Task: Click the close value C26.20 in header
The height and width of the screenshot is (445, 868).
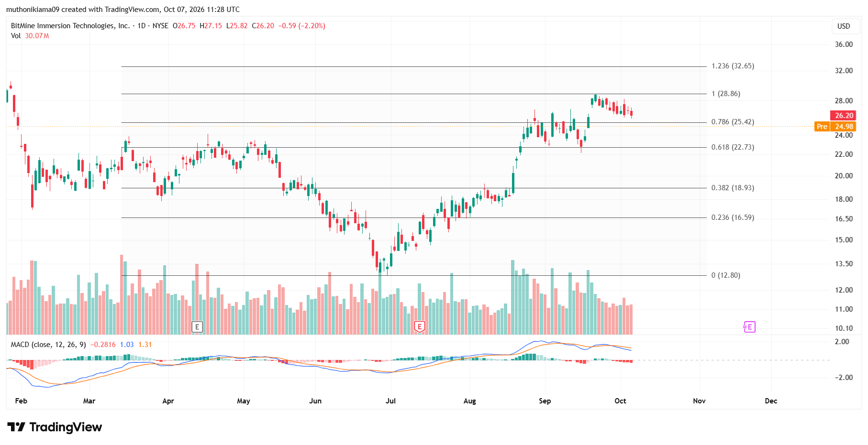Action: click(263, 26)
